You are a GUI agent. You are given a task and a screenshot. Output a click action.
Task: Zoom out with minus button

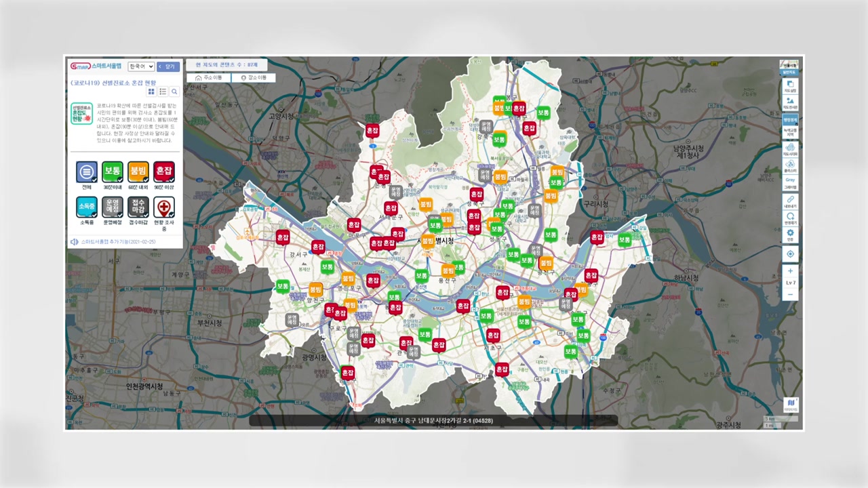click(x=790, y=295)
